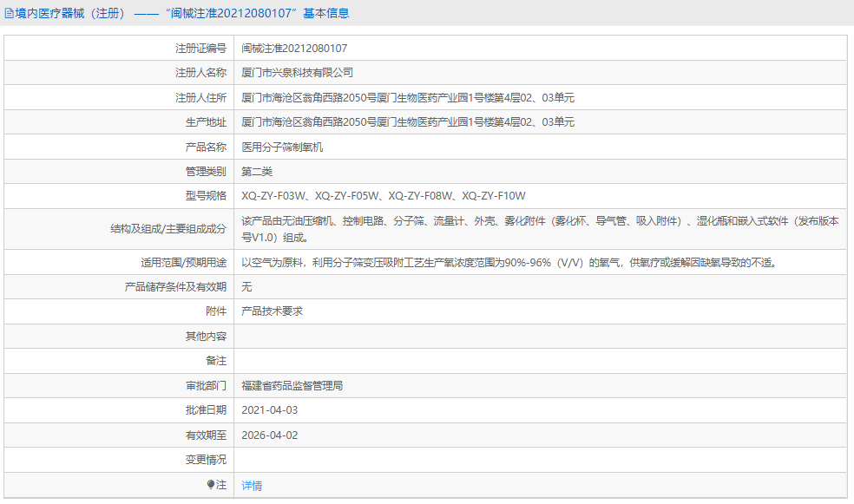Click the document icon beside the page title
Viewport: 854px width, 504px height.
pyautogui.click(x=9, y=13)
